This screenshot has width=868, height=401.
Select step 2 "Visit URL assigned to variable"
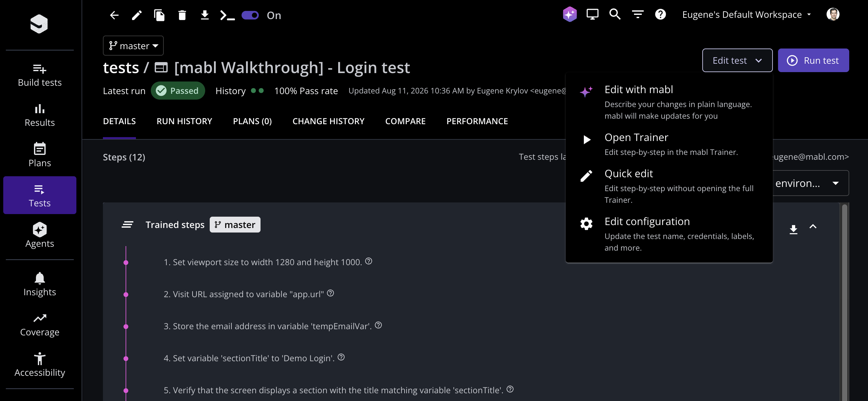pyautogui.click(x=244, y=294)
